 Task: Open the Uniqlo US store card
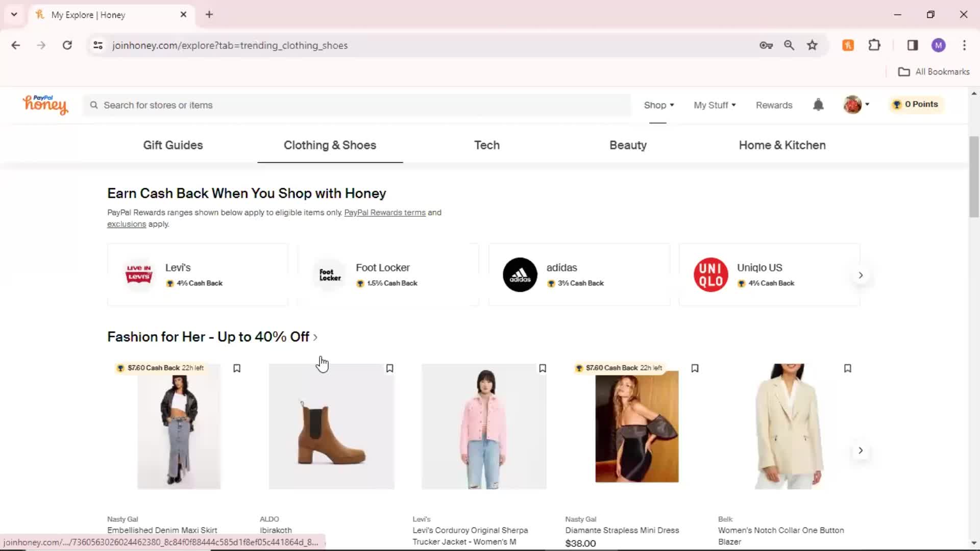[x=769, y=274]
